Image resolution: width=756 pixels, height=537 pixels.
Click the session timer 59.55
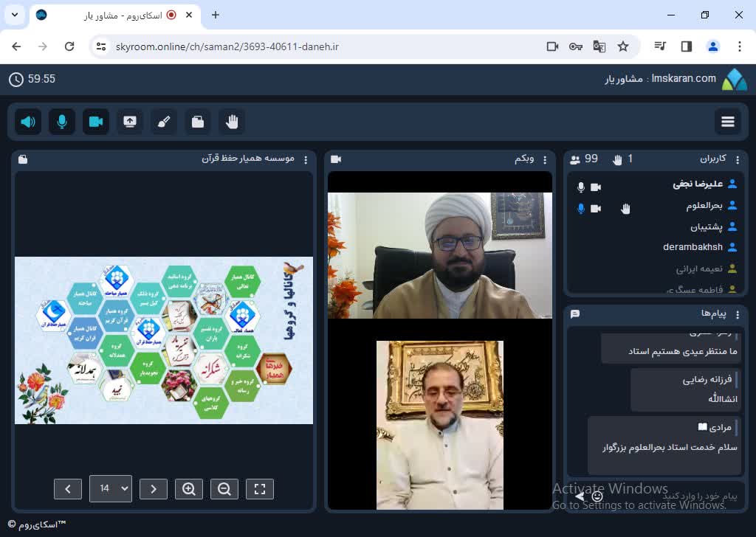(x=32, y=79)
